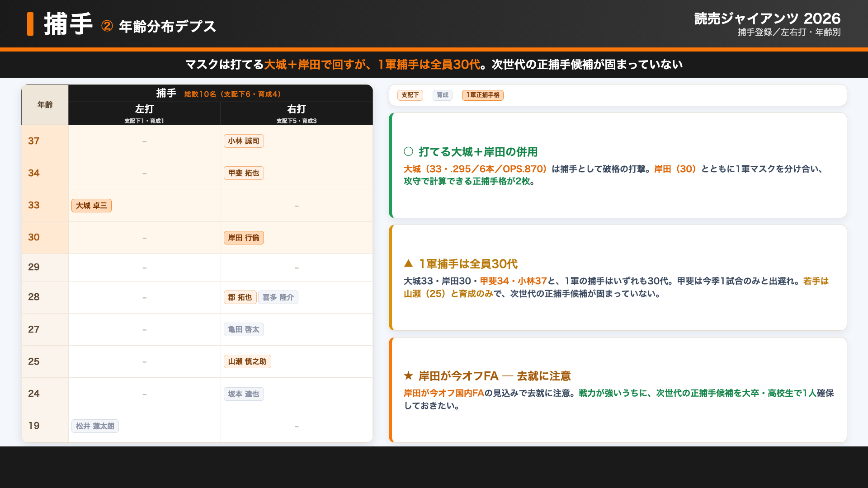This screenshot has height=488, width=868.
Task: Click the circled number ② in title
Action: point(107,26)
